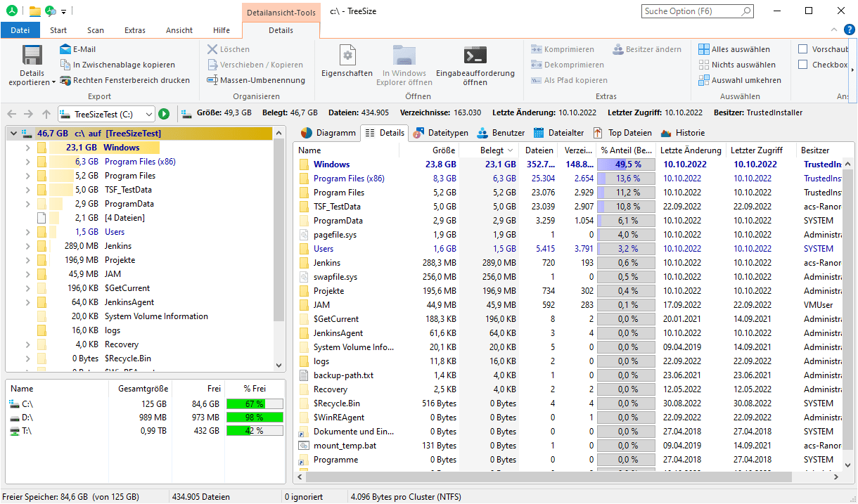
Task: Click the E-Mail export icon
Action: pyautogui.click(x=65, y=49)
